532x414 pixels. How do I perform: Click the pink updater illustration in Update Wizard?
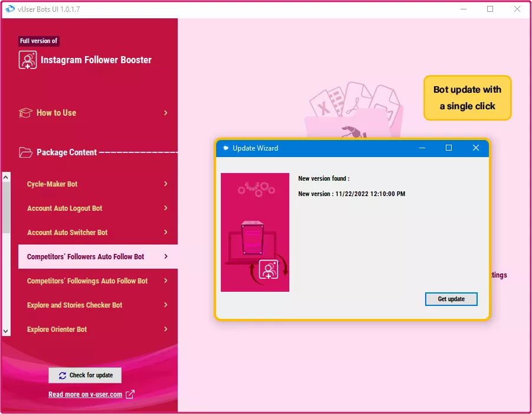pos(255,232)
